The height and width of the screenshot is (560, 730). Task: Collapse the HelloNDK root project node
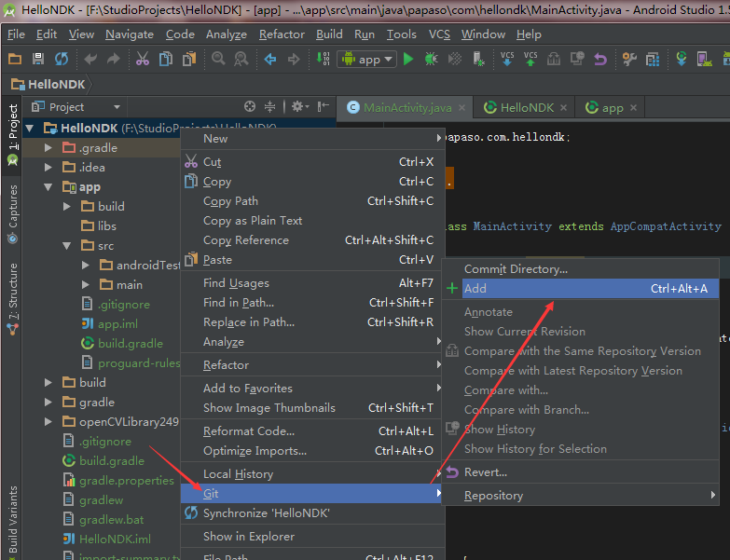pyautogui.click(x=30, y=128)
